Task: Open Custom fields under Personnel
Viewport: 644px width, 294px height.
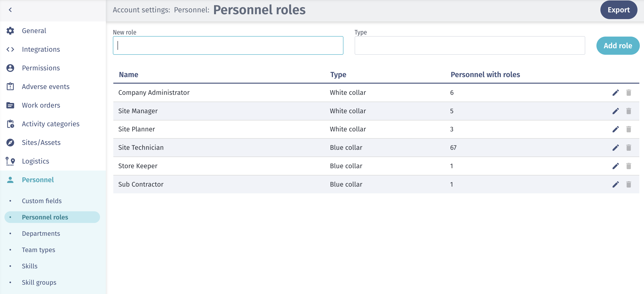Action: (x=42, y=201)
